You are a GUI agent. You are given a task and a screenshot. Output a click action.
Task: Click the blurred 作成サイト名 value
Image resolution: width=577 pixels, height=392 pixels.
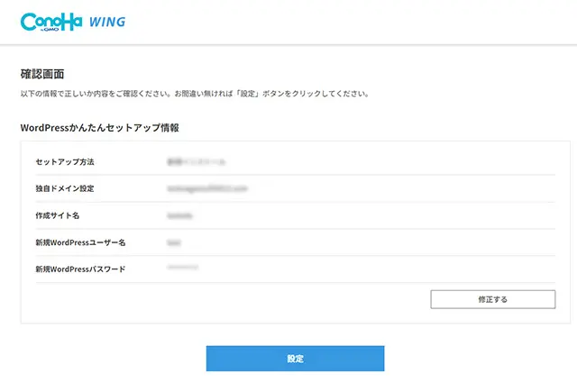[180, 216]
